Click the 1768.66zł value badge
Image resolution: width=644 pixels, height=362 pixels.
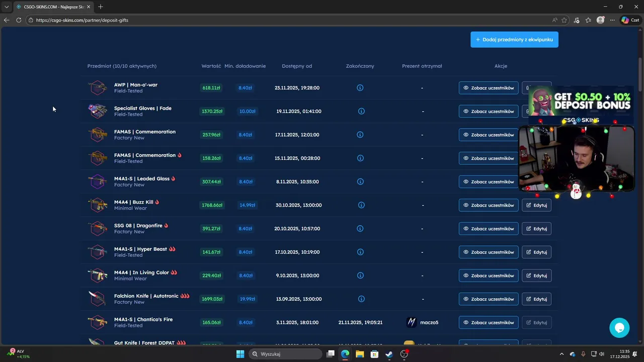tap(212, 205)
